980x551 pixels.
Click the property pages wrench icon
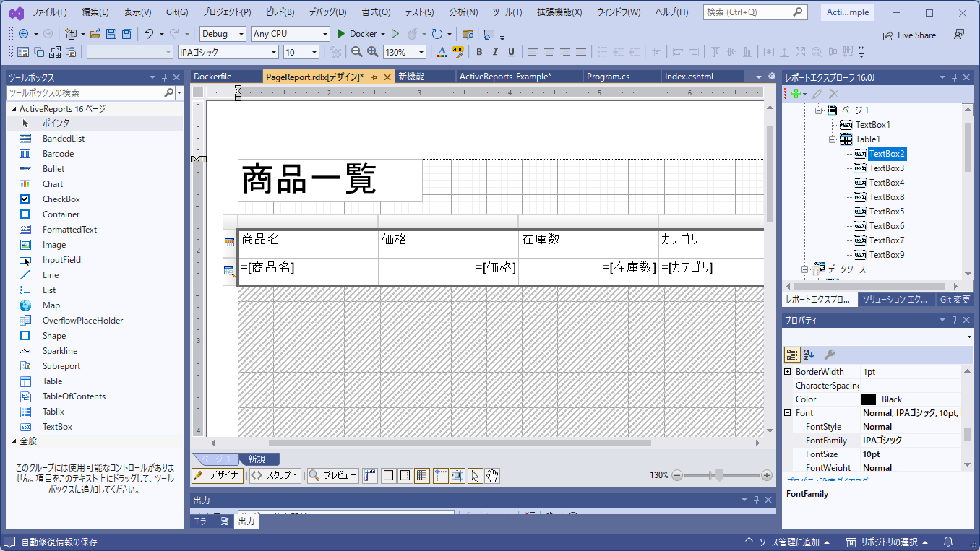[830, 355]
